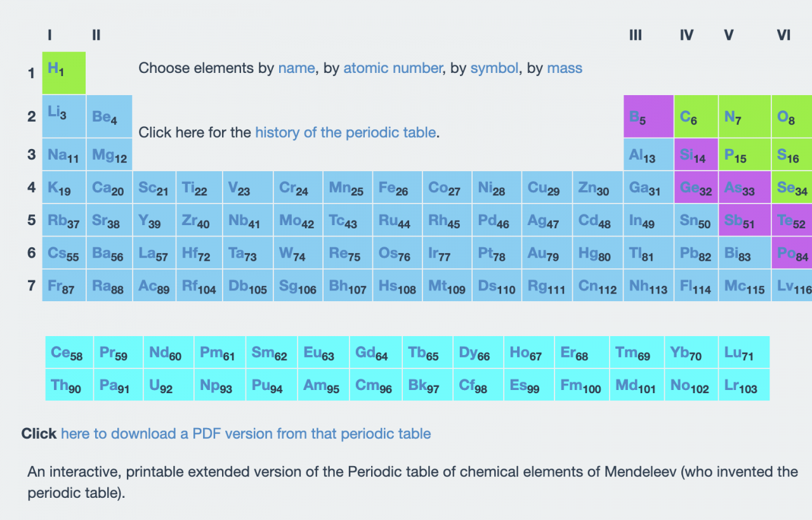Image resolution: width=812 pixels, height=520 pixels.
Task: Browse elements by symbol
Action: [494, 68]
